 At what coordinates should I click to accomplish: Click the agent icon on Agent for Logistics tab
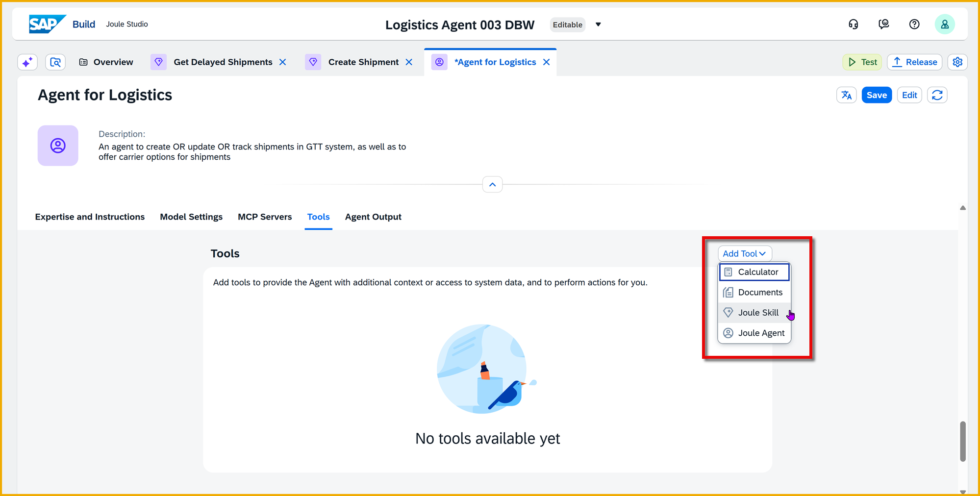coord(439,62)
